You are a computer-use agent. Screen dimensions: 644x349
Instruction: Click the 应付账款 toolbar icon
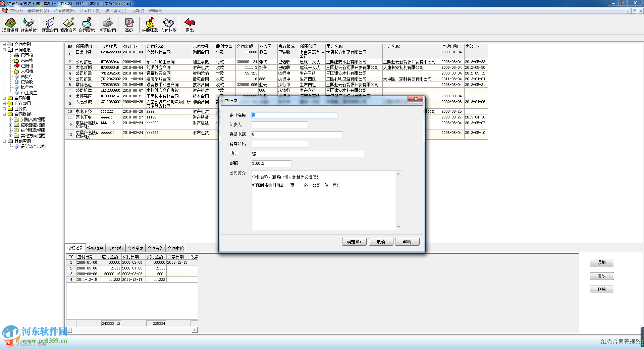(168, 25)
